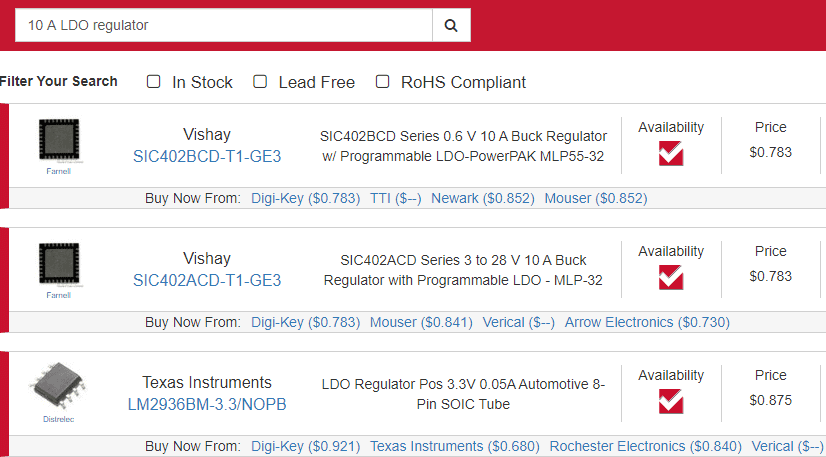
Task: Open the TTI ($--) link for SIC402BCD
Action: pyautogui.click(x=396, y=198)
